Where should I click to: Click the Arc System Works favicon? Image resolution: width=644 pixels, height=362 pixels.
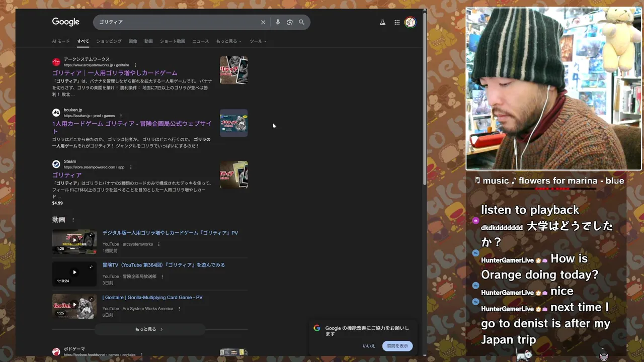[56, 62]
